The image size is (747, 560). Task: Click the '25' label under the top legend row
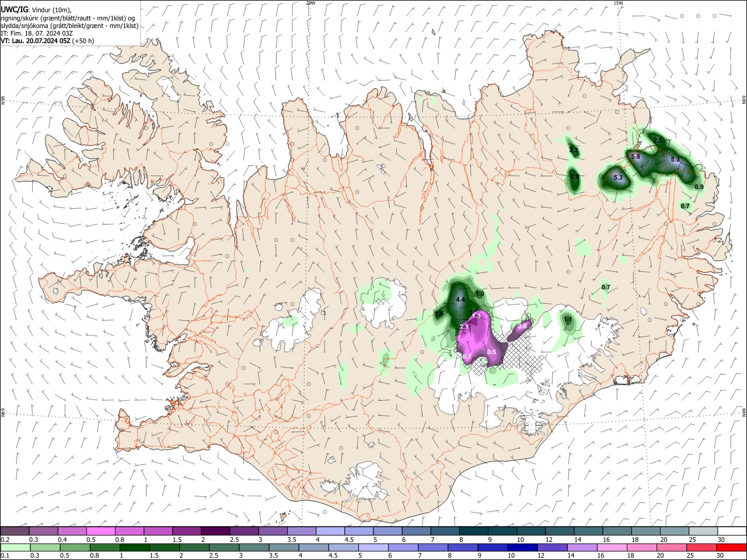[692, 540]
